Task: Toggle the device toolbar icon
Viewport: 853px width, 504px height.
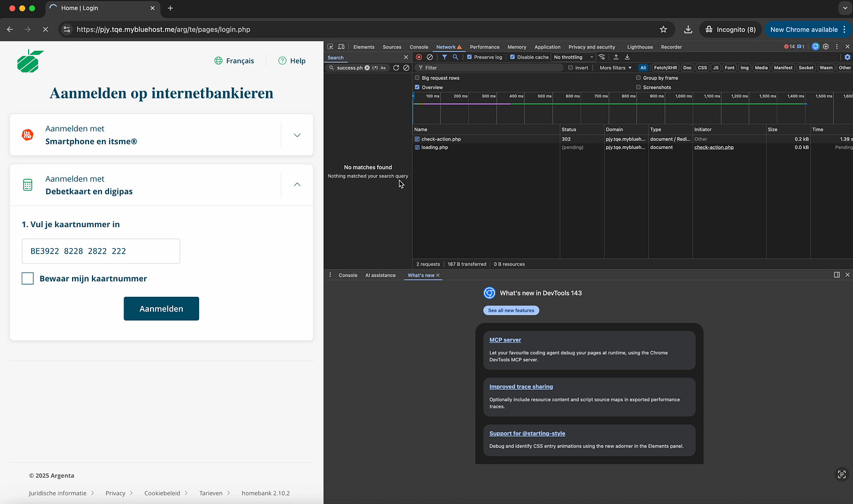Action: point(341,47)
